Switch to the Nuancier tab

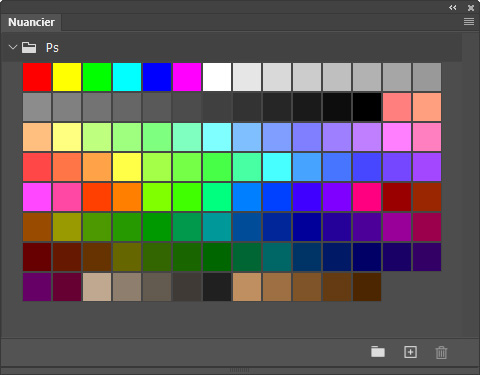pyautogui.click(x=31, y=22)
